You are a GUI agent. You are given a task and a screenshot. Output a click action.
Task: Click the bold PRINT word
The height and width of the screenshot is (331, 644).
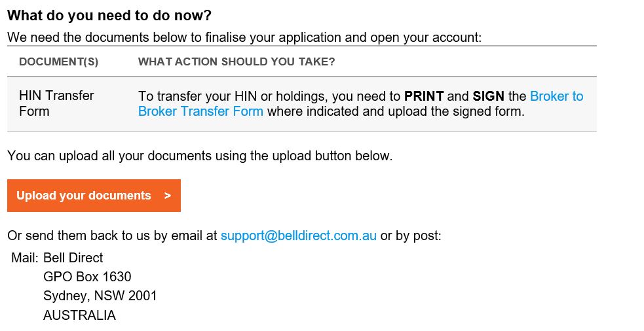click(424, 96)
